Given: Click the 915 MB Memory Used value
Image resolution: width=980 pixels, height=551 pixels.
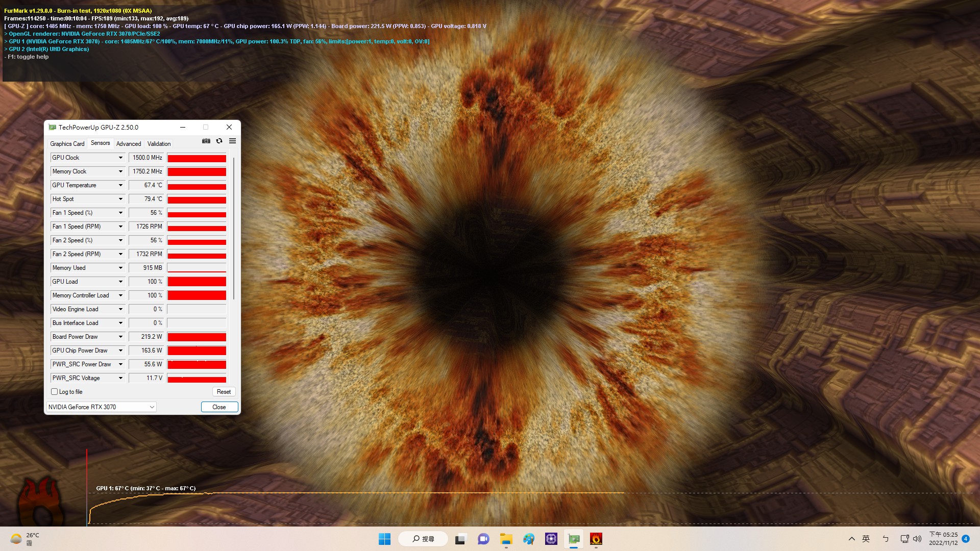Looking at the screenshot, I should (x=146, y=268).
